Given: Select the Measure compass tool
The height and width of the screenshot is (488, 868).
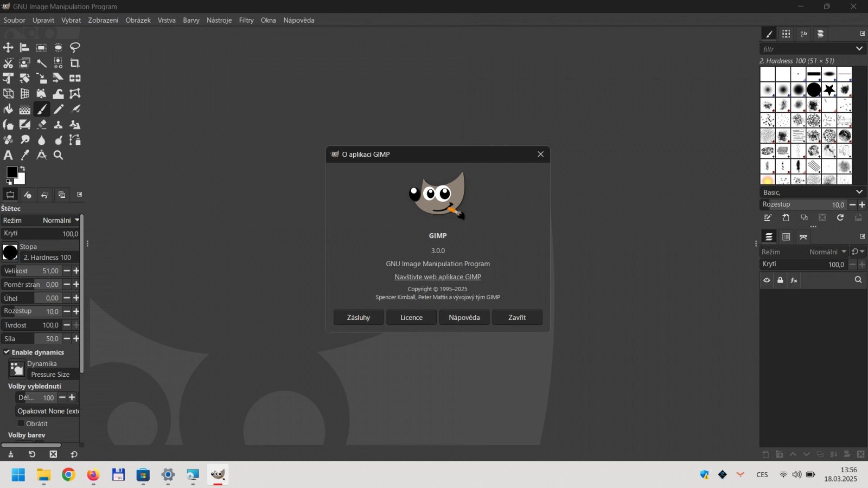Looking at the screenshot, I should pyautogui.click(x=41, y=155).
